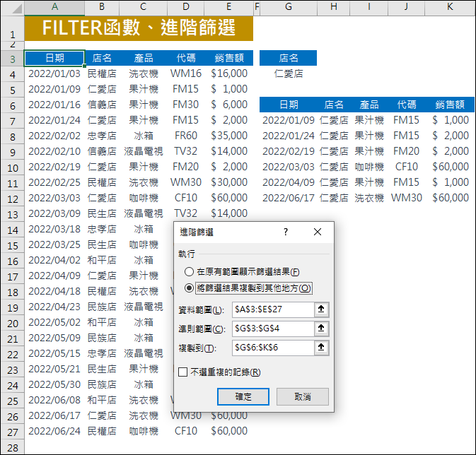Click cell 2022/01/03 in column A

click(x=54, y=73)
